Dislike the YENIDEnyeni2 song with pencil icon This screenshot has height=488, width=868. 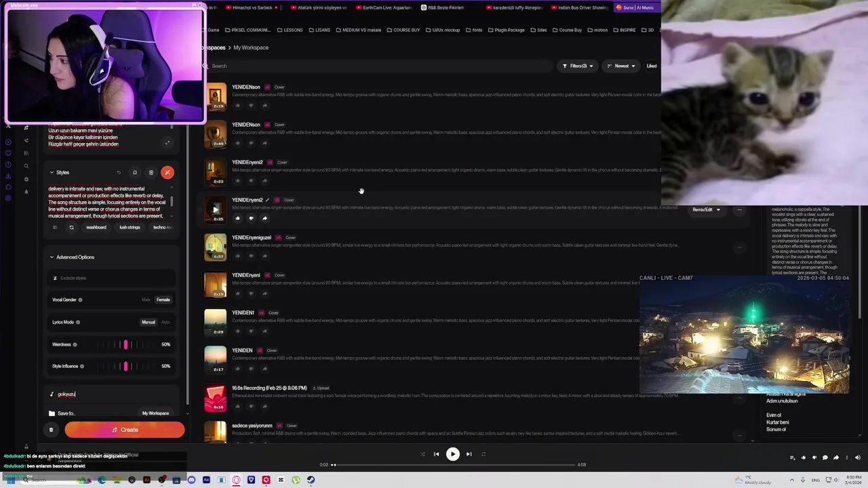point(251,218)
